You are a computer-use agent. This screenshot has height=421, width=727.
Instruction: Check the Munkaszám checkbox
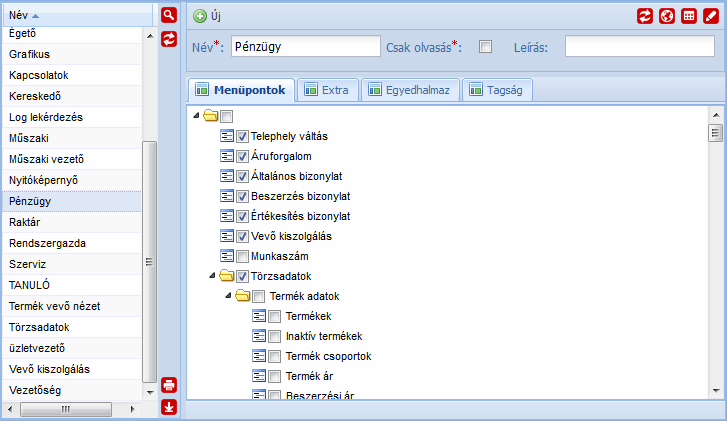(x=242, y=256)
